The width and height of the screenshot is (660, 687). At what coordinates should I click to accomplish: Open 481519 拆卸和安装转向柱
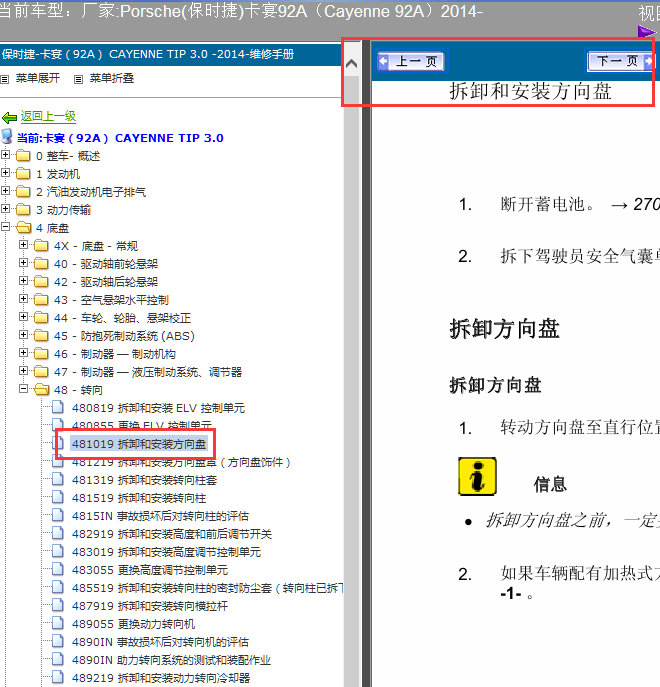139,498
